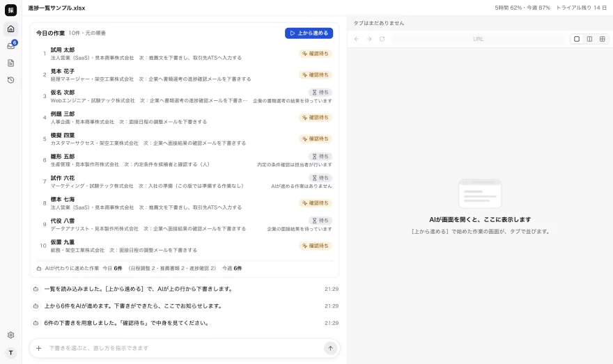This screenshot has width=613, height=364.
Task: Click note 企業の書類選考の結果を待っています
Action: [x=293, y=101]
